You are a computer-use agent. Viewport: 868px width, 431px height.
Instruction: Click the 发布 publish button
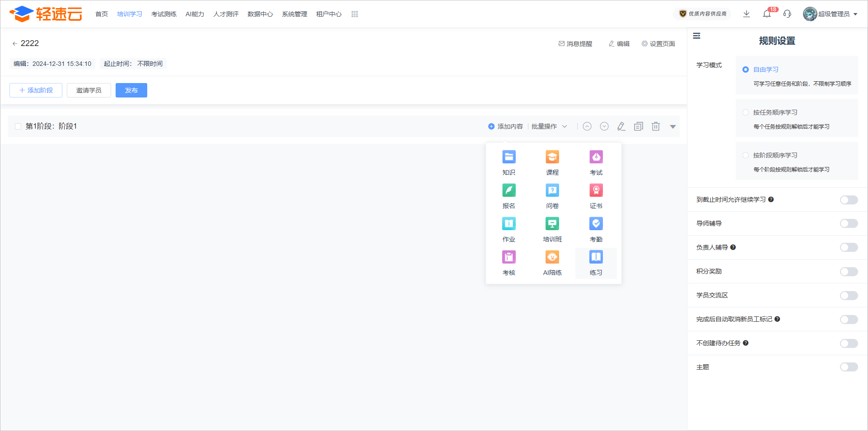131,90
